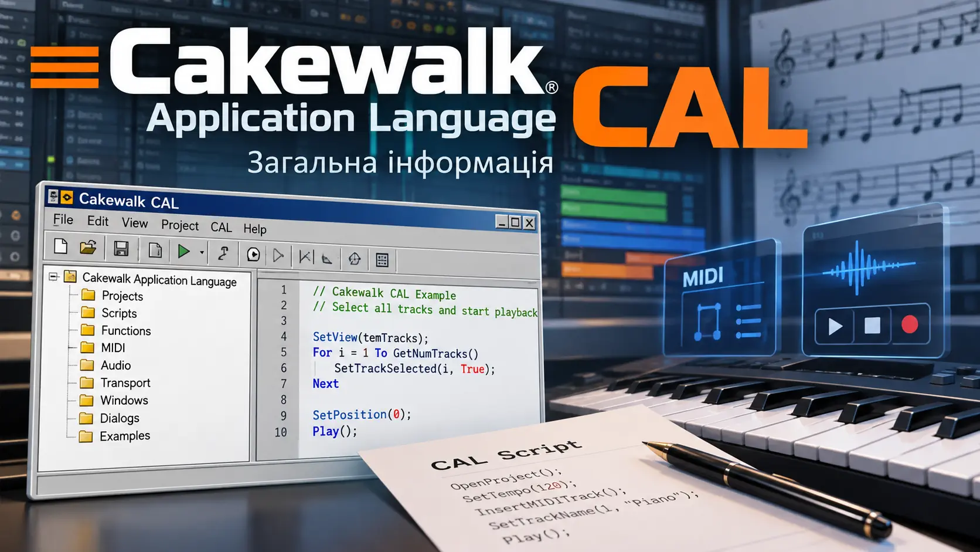The height and width of the screenshot is (552, 980).
Task: Minimize the Cakewalk CAL window
Action: 502,222
